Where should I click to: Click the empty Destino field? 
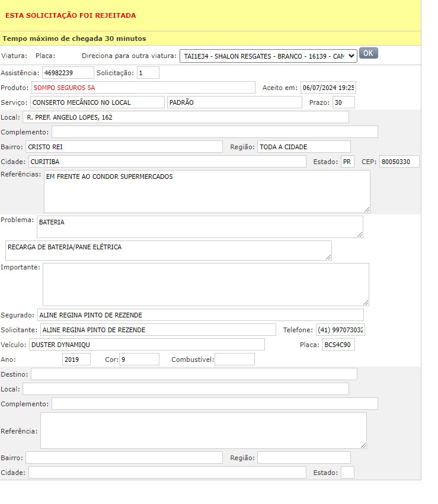(x=194, y=374)
